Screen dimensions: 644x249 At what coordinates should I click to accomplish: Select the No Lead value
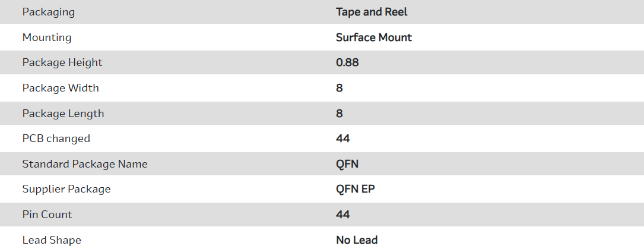pos(357,240)
